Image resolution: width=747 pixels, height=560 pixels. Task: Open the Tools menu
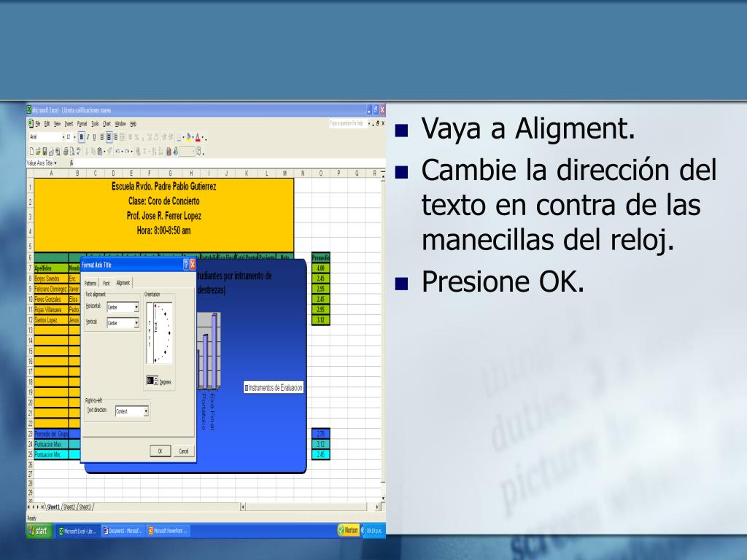(96, 124)
